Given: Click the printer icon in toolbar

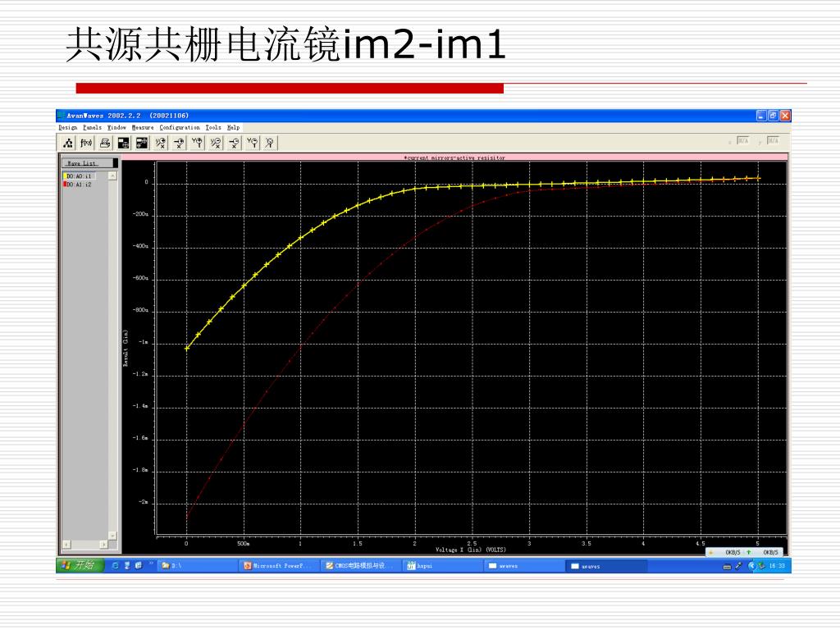Looking at the screenshot, I should tap(105, 143).
